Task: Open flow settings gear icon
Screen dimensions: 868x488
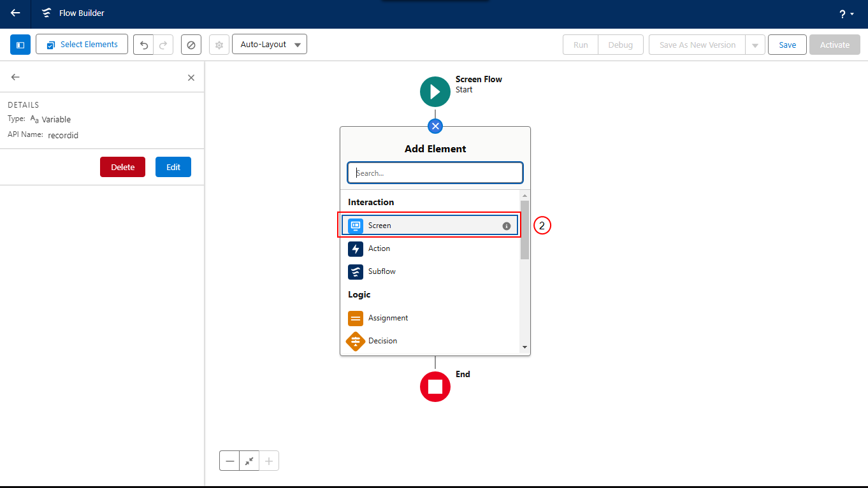Action: (219, 45)
